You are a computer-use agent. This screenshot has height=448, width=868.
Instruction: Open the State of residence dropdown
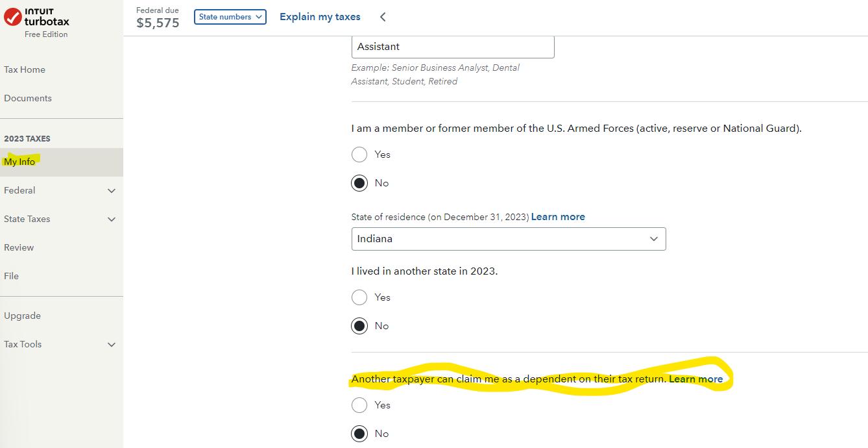[x=509, y=239]
